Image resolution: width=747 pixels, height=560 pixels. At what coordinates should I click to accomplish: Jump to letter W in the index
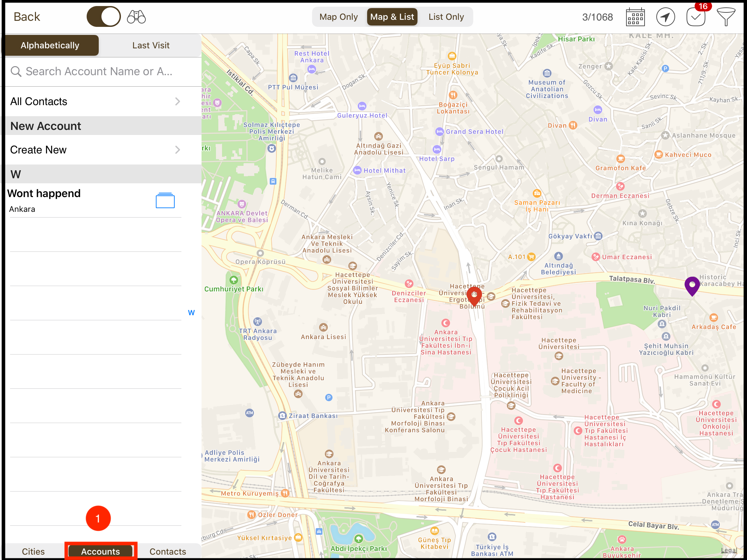[x=191, y=312]
